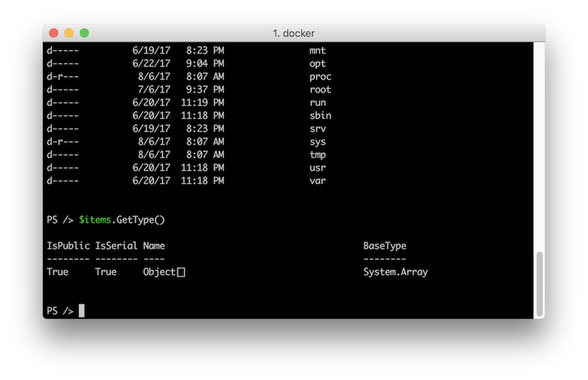Click the 'run' directory name
Screen dimensions: 588x380
point(317,103)
